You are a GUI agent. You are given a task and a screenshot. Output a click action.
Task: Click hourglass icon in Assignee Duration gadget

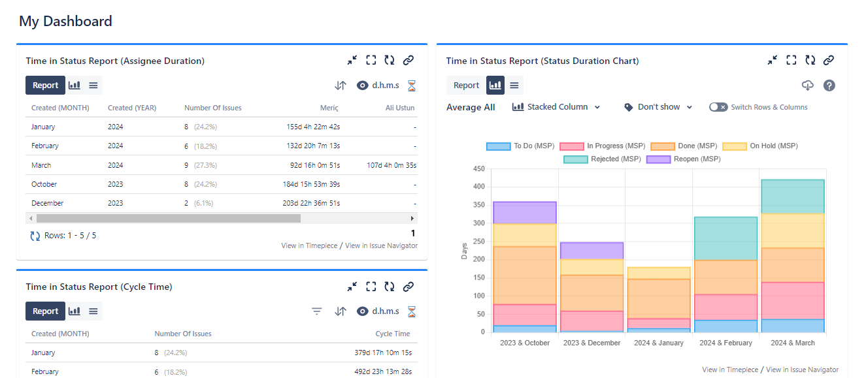pyautogui.click(x=412, y=86)
